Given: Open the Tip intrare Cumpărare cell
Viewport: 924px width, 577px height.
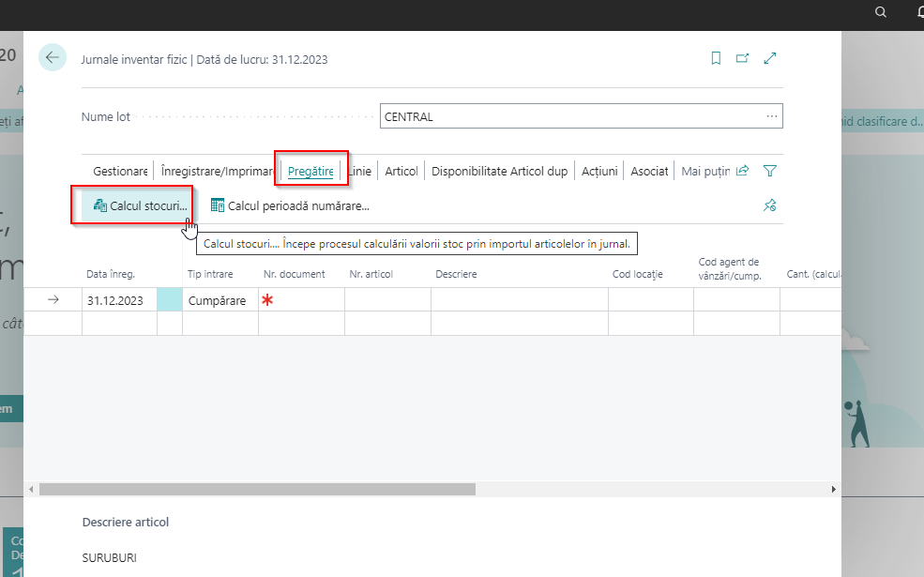Looking at the screenshot, I should click(220, 300).
